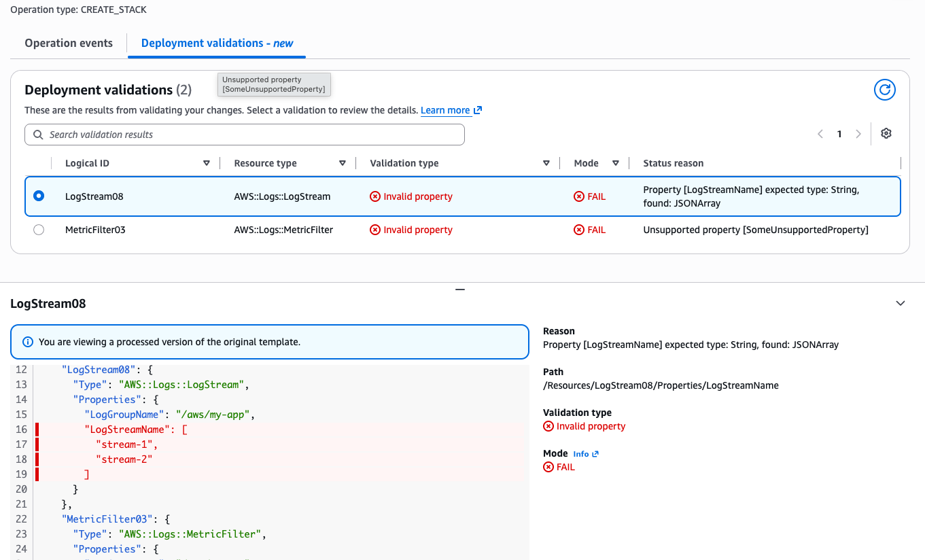925x560 pixels.
Task: Sort by Validation type column arrow
Action: tap(546, 163)
